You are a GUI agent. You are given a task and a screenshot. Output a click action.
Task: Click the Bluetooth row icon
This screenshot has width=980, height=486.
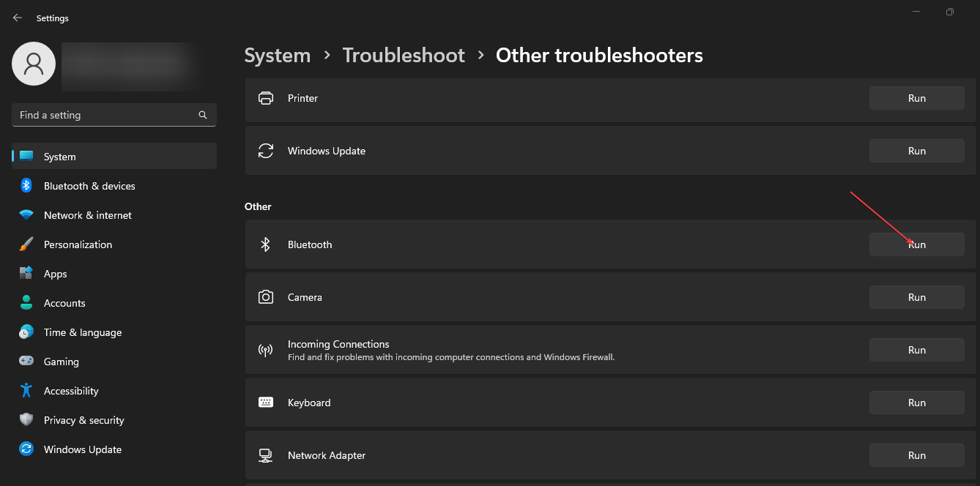(266, 244)
